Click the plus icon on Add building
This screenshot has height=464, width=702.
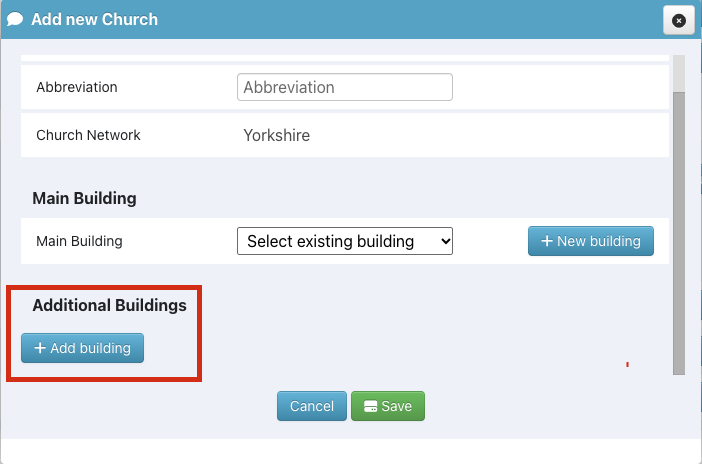(40, 348)
